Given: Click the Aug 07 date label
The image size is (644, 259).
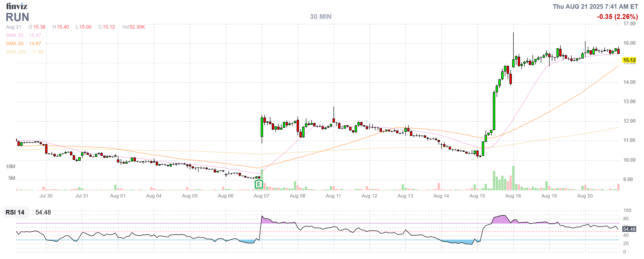Looking at the screenshot, I should [x=261, y=196].
